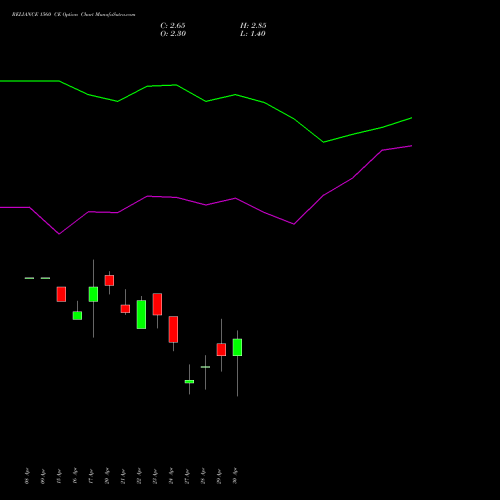Viewport: 500px width, 500px height.
Task: Click the red candle for 23 Apr
Action: [157, 304]
